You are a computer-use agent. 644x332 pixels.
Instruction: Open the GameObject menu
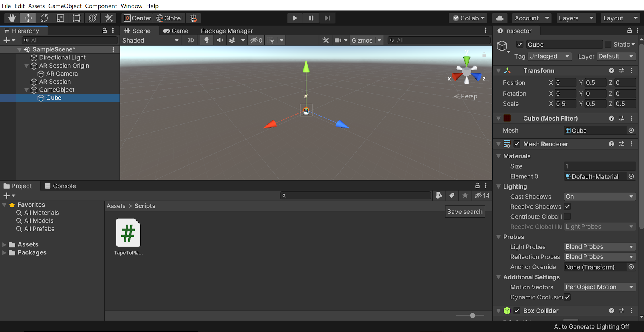click(x=65, y=6)
